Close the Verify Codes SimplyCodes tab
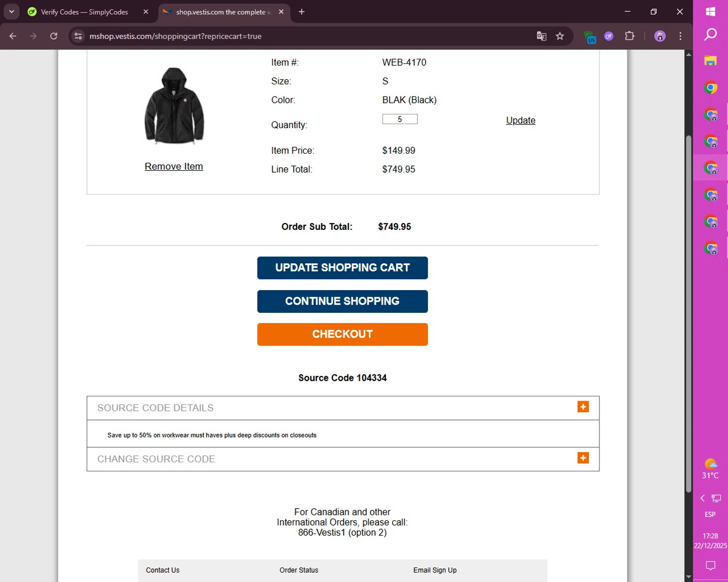 (146, 12)
